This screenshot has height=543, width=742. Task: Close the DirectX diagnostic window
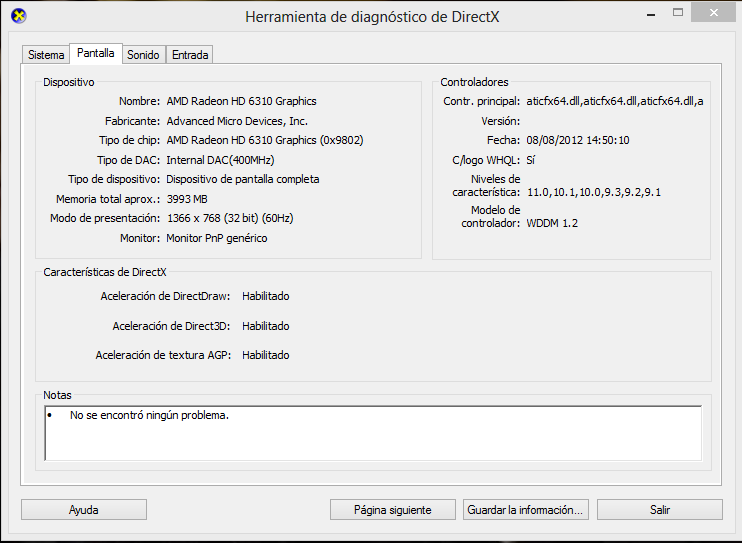[x=714, y=13]
